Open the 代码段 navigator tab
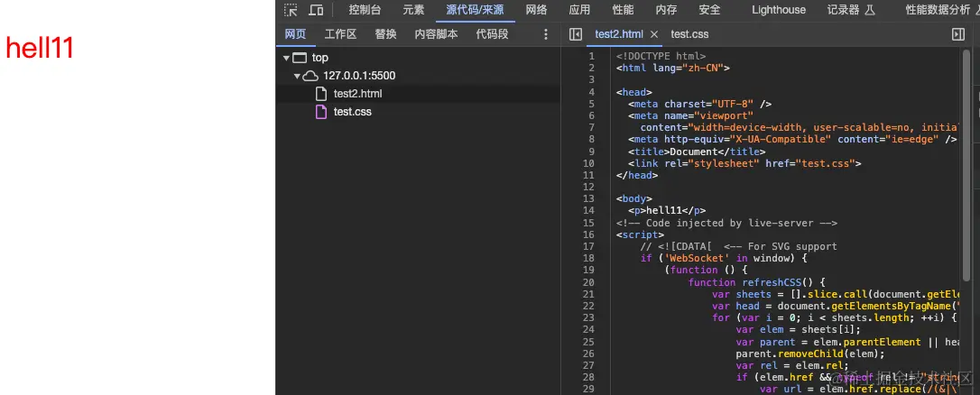The height and width of the screenshot is (395, 980). pos(492,34)
